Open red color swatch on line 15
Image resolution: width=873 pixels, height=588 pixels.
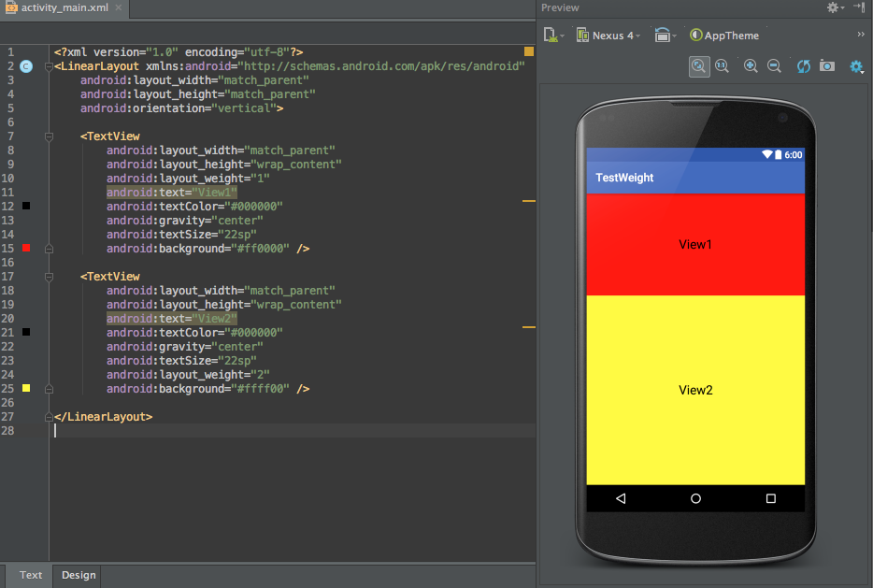tap(26, 248)
